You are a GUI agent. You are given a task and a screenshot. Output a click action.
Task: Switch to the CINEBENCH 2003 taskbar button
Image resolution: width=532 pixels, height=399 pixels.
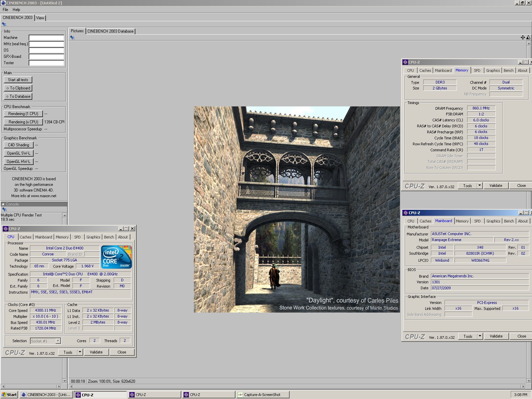point(46,395)
